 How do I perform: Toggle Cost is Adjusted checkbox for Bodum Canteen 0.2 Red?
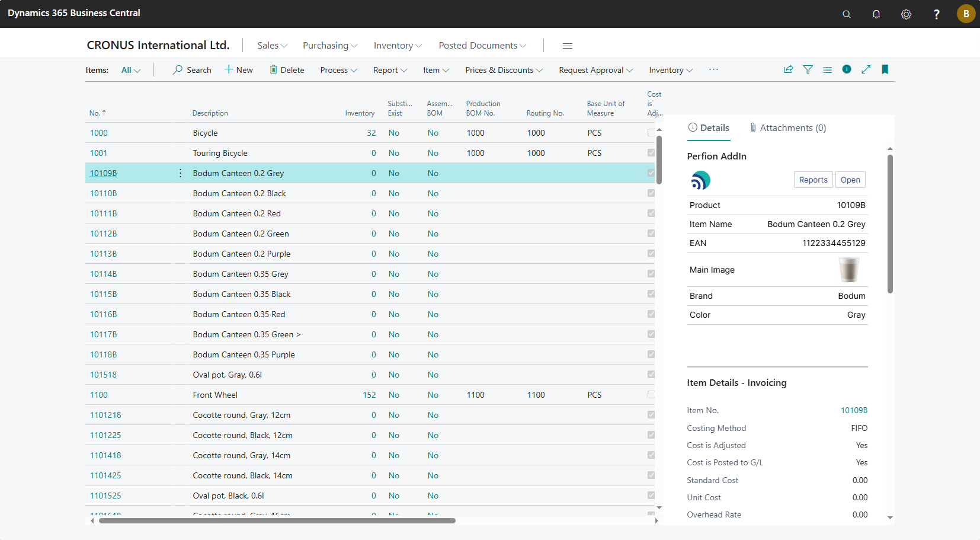(651, 213)
